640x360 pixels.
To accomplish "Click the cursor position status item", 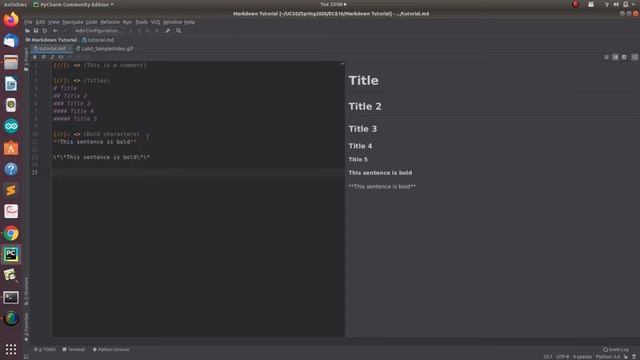I will pyautogui.click(x=548, y=356).
